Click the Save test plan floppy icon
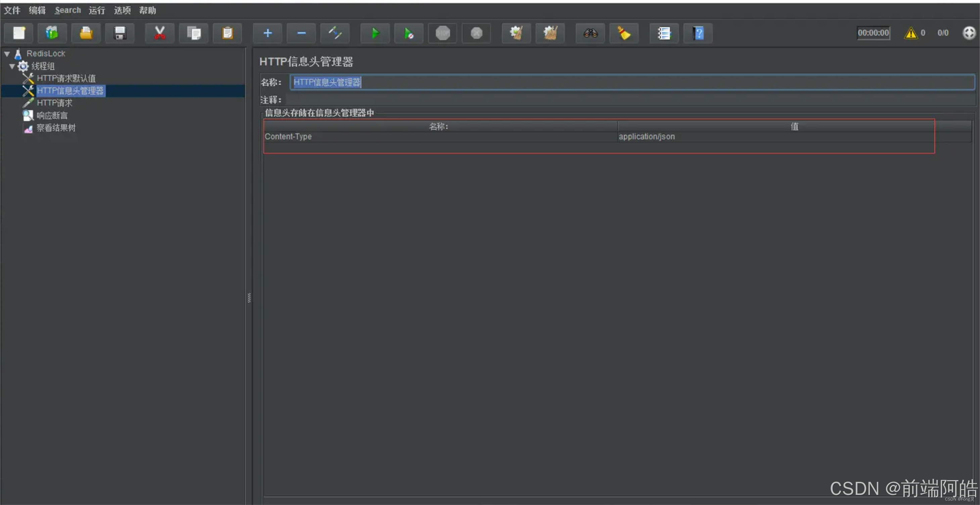Screen dimensions: 980x505 coord(120,34)
